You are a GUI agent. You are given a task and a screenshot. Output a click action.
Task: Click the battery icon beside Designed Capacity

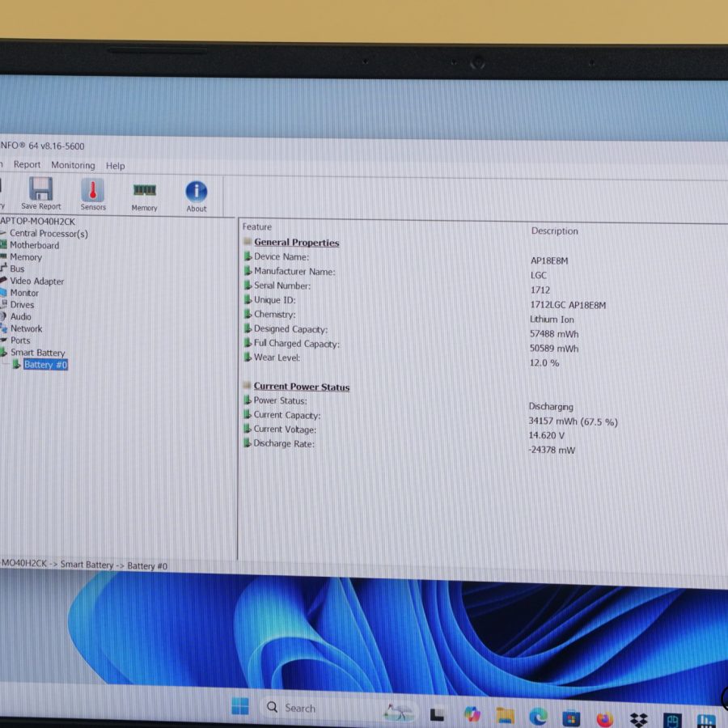[248, 328]
